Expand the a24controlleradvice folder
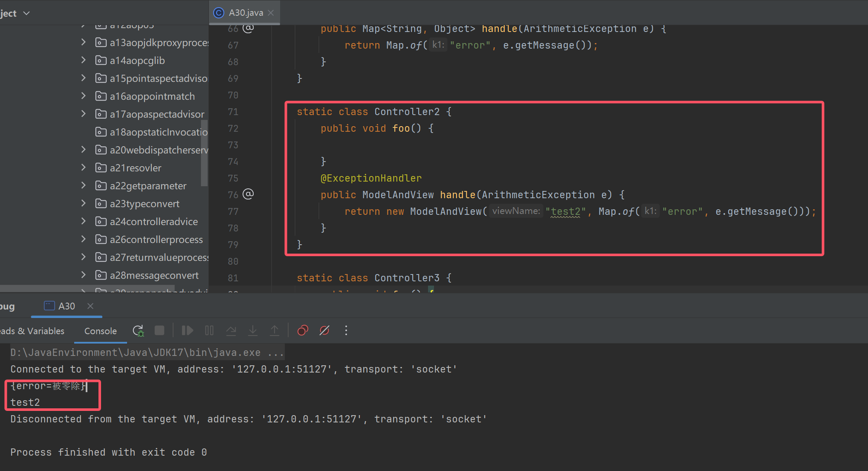 coord(84,221)
